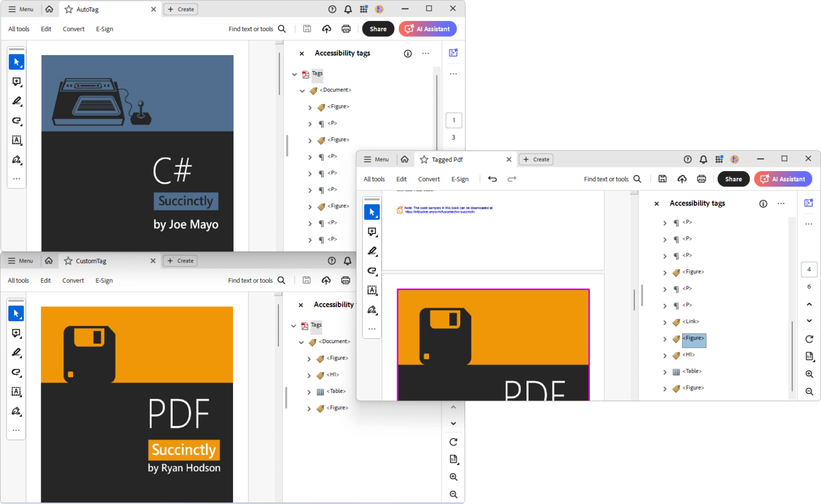Click the Share button in Tagged Pdf window
Viewport: 821px width, 504px height.
pos(733,179)
